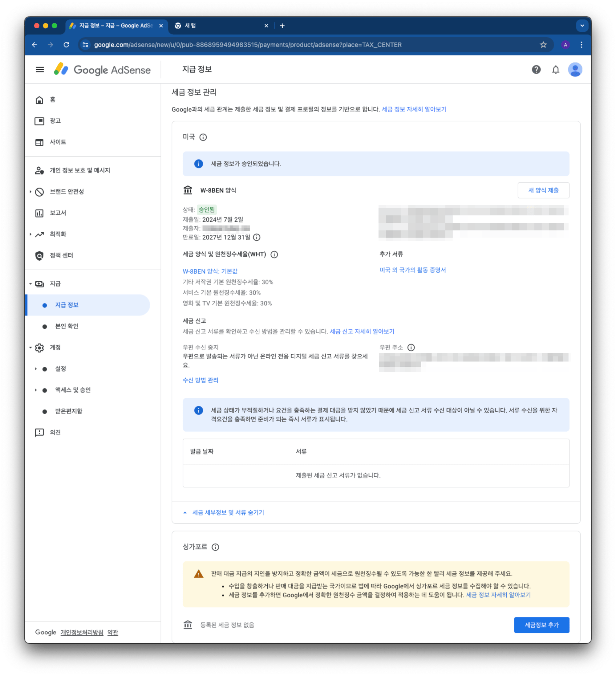The width and height of the screenshot is (616, 676).
Task: Open the help question mark icon
Action: click(x=536, y=69)
